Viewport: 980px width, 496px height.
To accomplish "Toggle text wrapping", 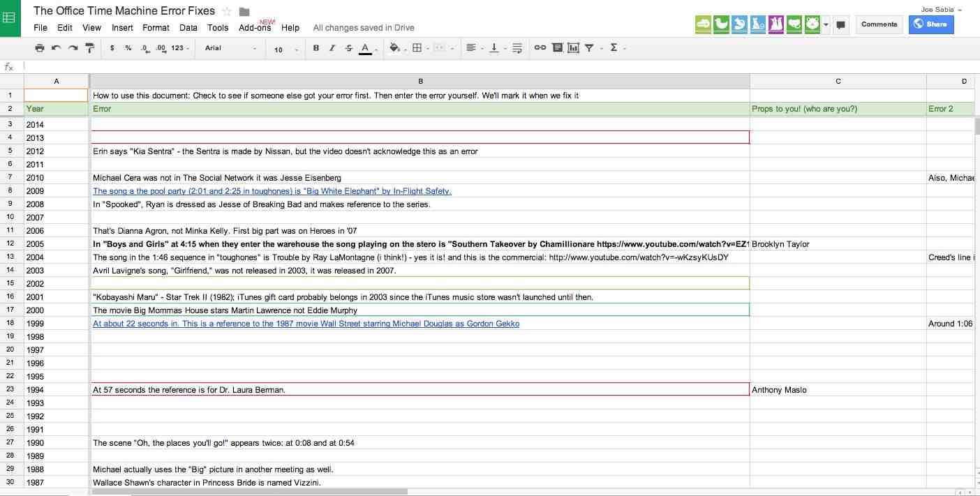I will pyautogui.click(x=517, y=48).
